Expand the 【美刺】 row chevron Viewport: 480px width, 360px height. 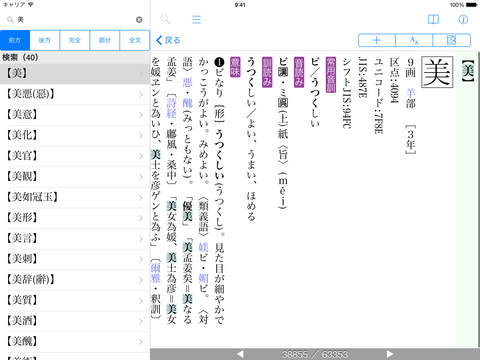(x=141, y=260)
